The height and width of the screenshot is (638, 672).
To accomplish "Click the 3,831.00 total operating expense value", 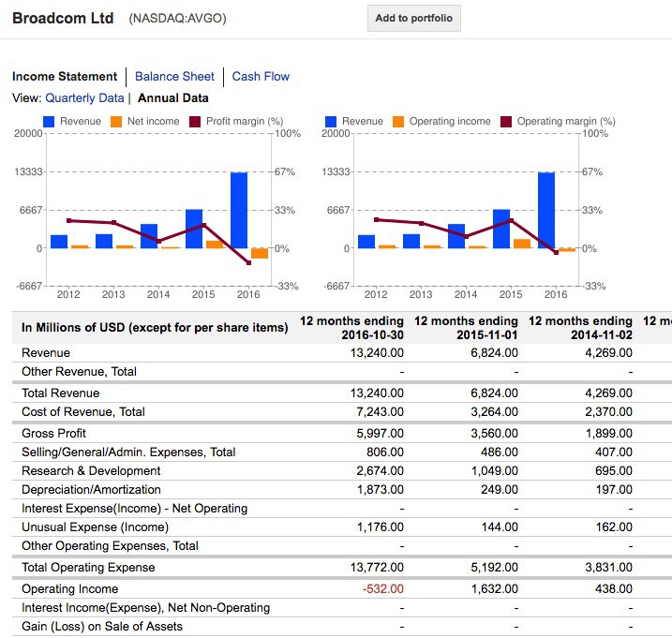I will (609, 568).
